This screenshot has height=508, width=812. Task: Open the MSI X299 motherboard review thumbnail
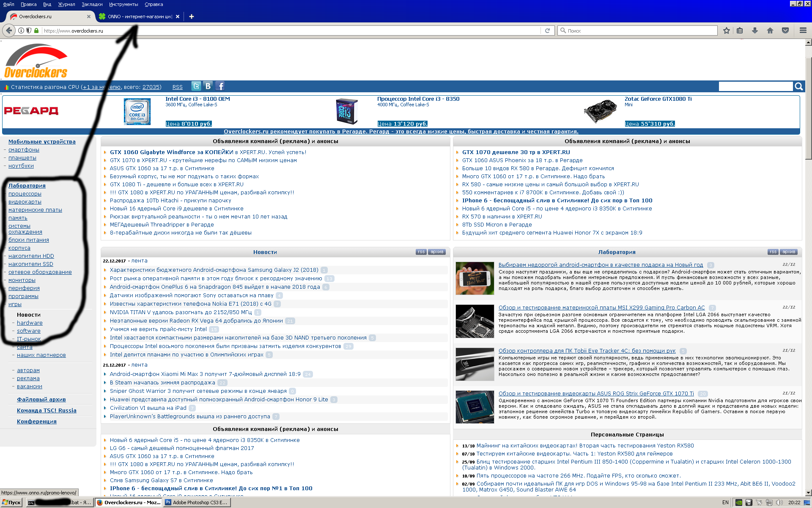(x=475, y=321)
